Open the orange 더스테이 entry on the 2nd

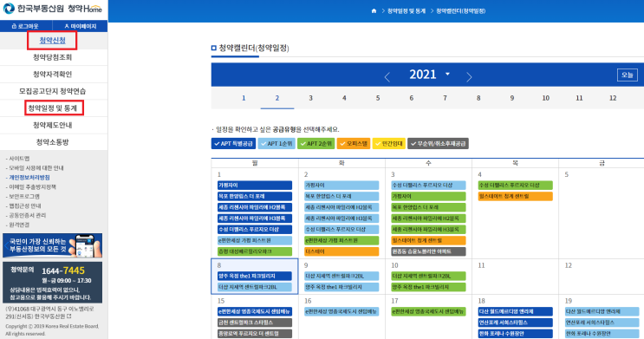pyautogui.click(x=342, y=251)
